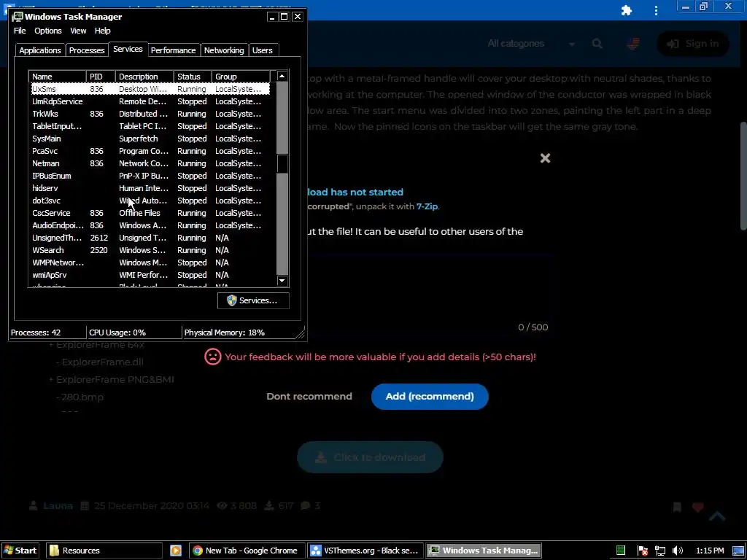Open the All categories dropdown

(531, 44)
